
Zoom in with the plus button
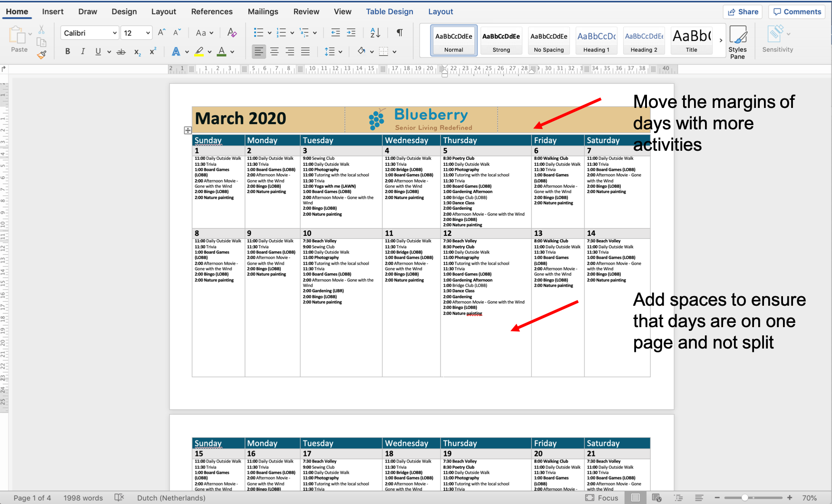[x=790, y=498]
